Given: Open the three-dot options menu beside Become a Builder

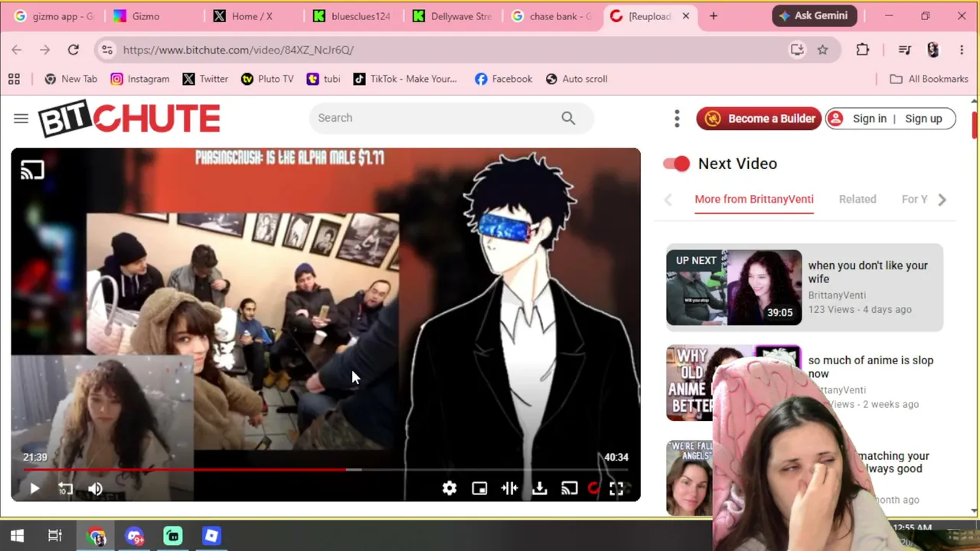Looking at the screenshot, I should (677, 119).
